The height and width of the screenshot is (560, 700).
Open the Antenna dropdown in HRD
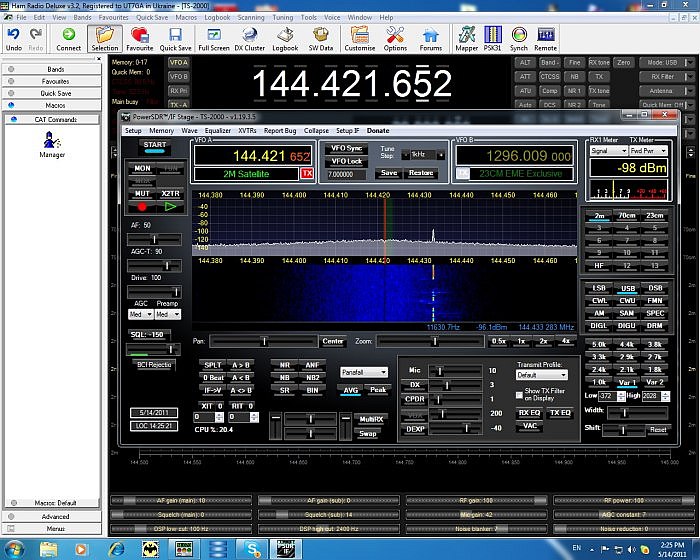click(667, 91)
